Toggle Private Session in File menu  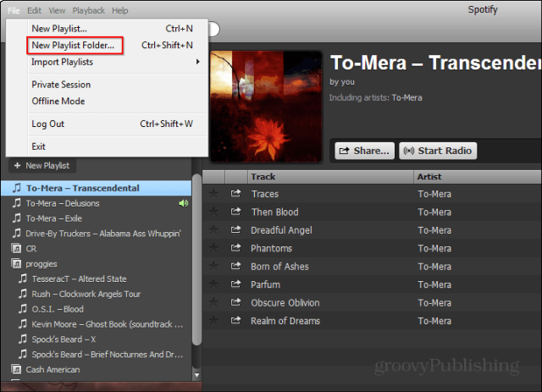coord(108,85)
